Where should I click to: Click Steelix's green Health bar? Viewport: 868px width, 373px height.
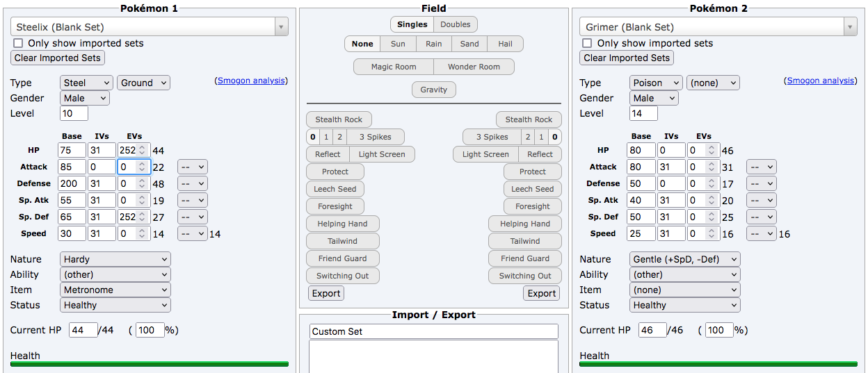point(150,363)
